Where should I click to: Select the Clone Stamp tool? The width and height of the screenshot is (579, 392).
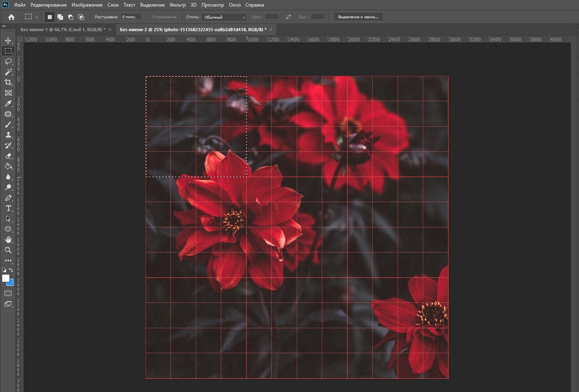click(8, 135)
